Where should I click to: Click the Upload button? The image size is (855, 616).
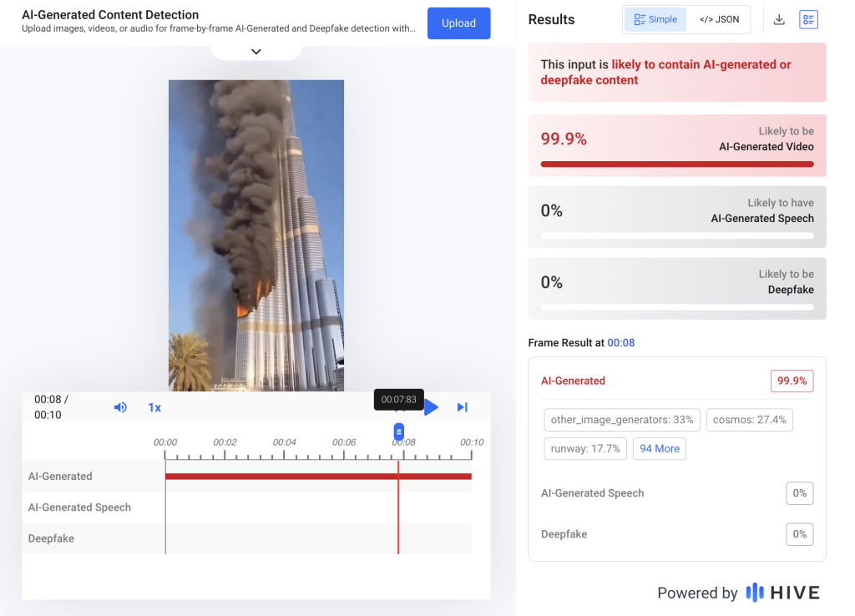point(458,23)
